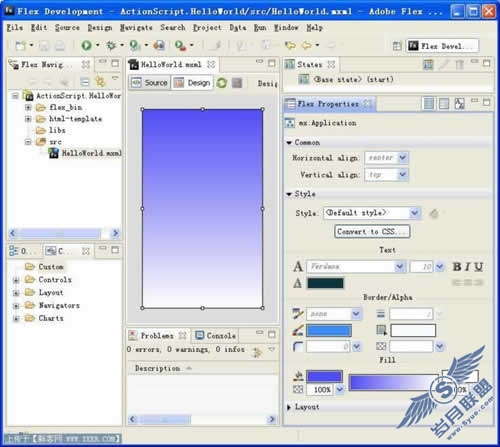Click the Debug bug icon in toolbar
The height and width of the screenshot is (447, 500).
tap(111, 45)
